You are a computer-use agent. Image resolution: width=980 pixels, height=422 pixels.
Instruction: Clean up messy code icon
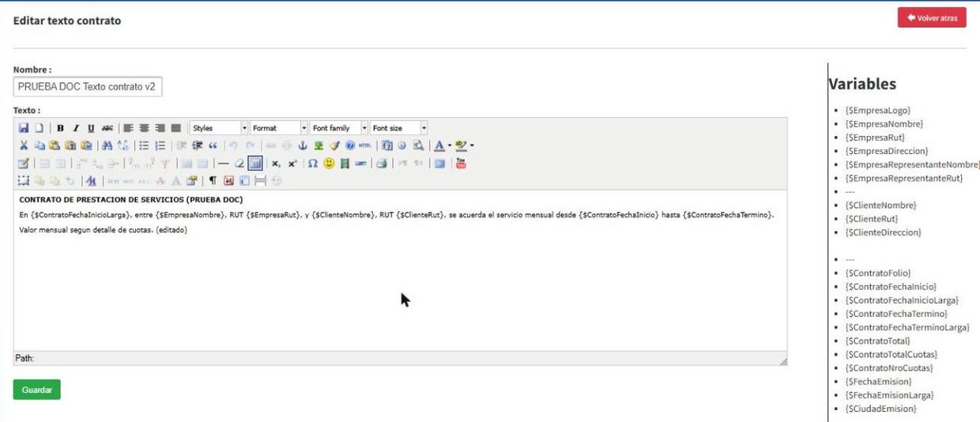coord(334,145)
